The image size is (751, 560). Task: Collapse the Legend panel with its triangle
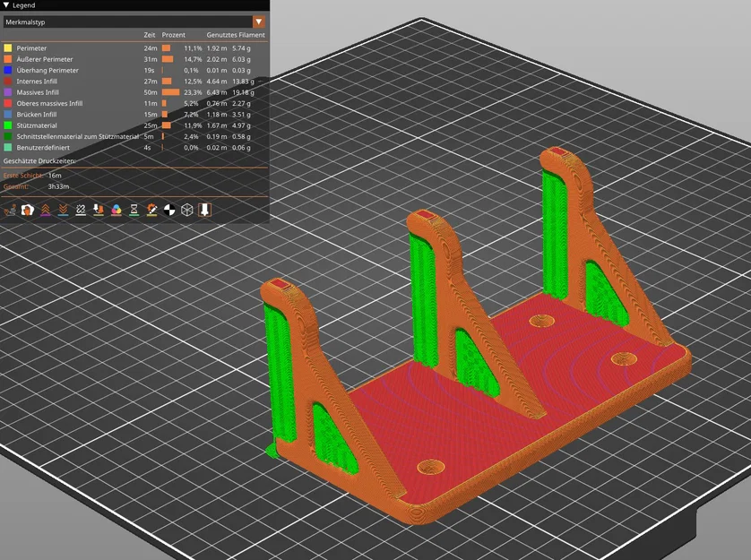coord(7,5)
